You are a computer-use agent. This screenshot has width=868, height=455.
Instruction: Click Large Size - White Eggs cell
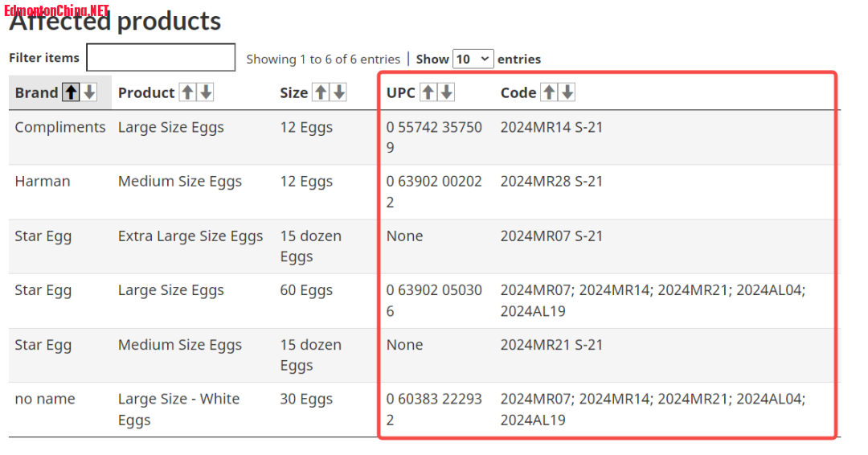click(x=178, y=409)
